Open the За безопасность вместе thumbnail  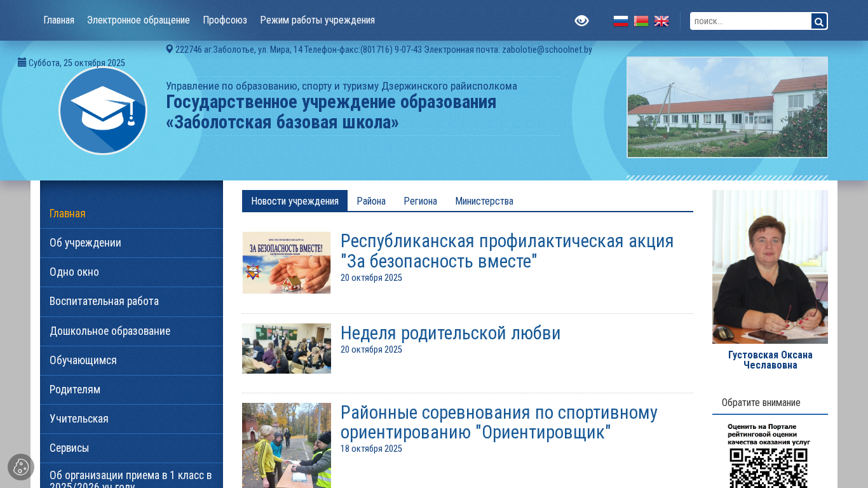click(x=287, y=262)
